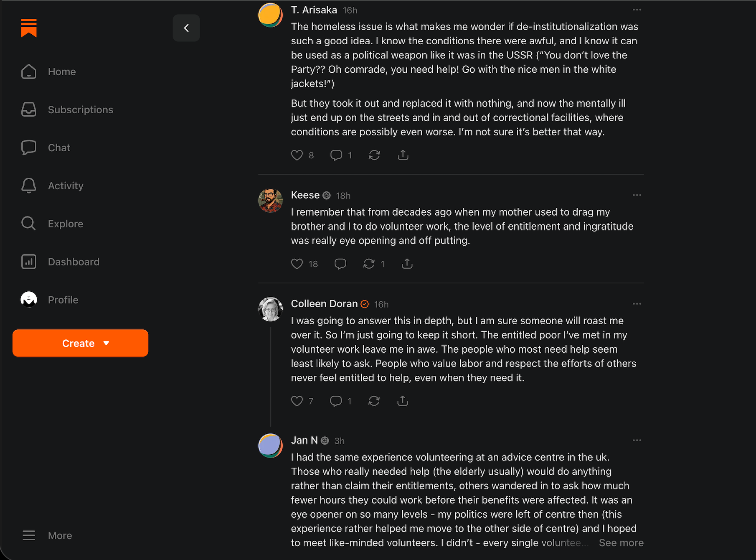The width and height of the screenshot is (756, 560).
Task: Open options menu for Keese's comment
Action: (x=637, y=195)
